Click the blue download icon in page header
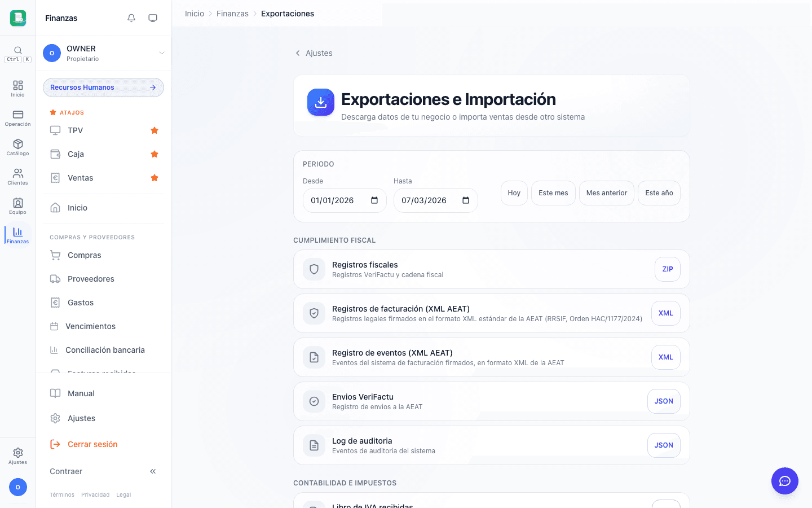The width and height of the screenshot is (812, 508). coord(321,102)
